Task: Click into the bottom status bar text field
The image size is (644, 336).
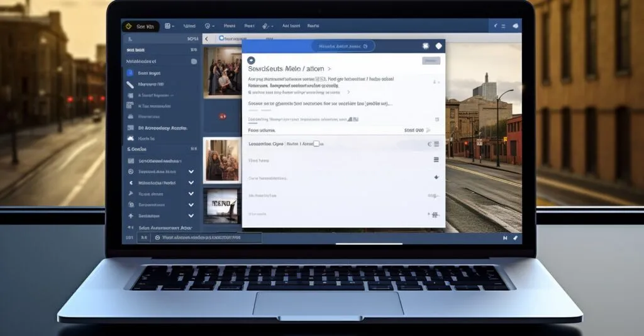Action: (x=206, y=237)
